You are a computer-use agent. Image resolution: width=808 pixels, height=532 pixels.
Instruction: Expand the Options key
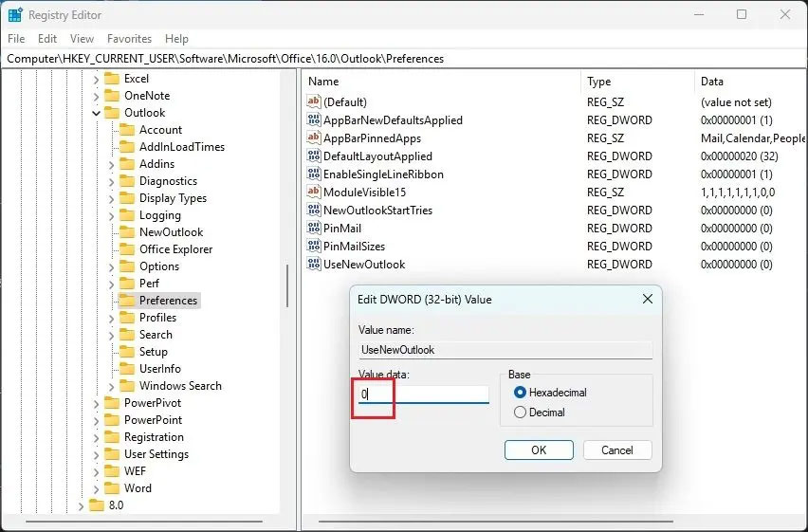[x=111, y=267]
